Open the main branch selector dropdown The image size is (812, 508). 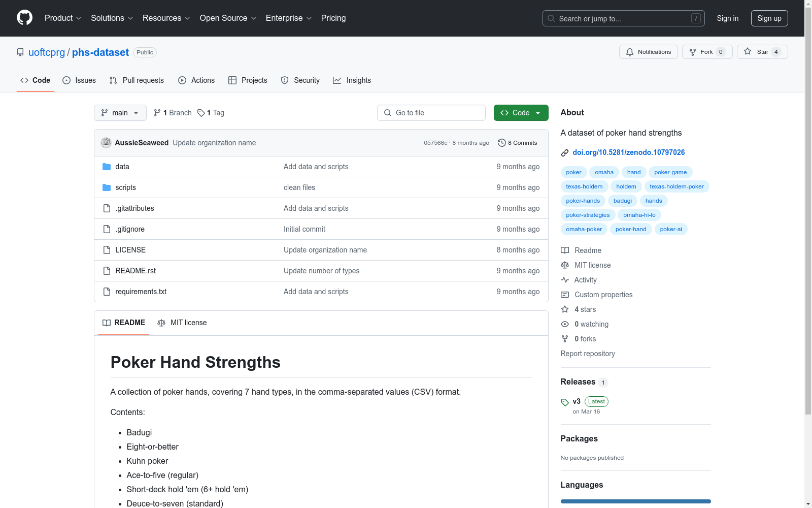pos(120,113)
